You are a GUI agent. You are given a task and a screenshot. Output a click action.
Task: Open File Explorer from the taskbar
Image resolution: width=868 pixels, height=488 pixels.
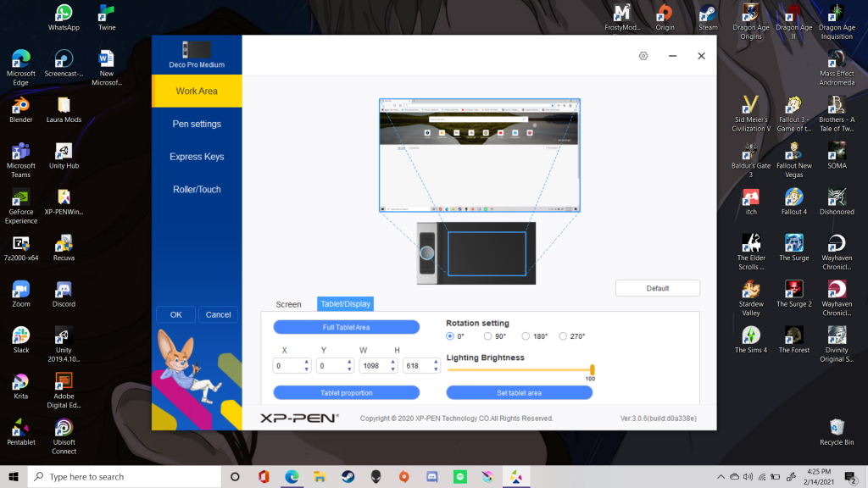tap(320, 476)
